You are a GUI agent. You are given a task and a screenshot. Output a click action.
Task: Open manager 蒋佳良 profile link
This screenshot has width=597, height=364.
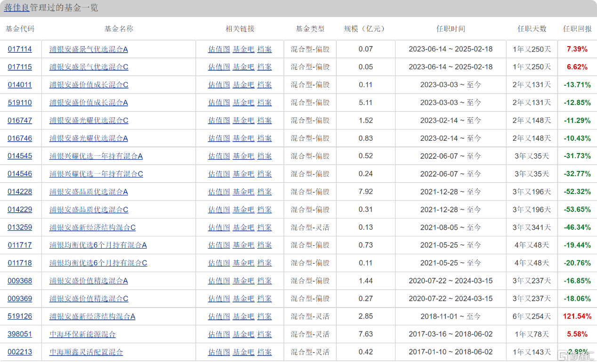tap(17, 8)
